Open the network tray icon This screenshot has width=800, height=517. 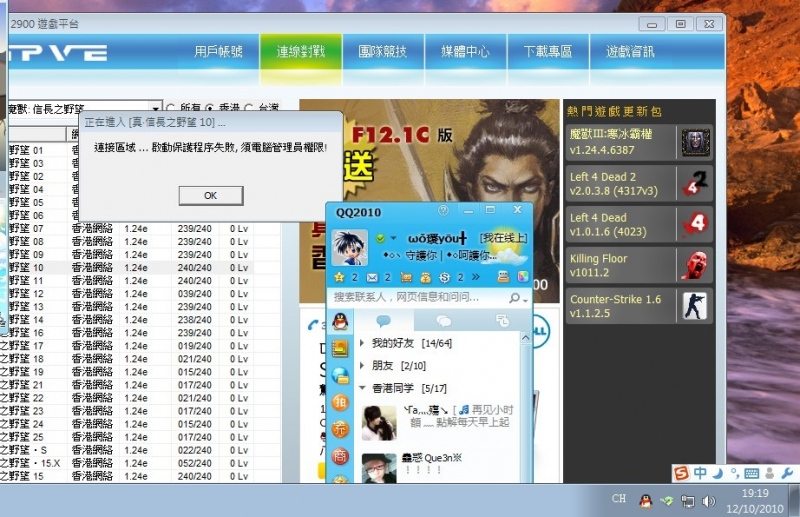[687, 501]
